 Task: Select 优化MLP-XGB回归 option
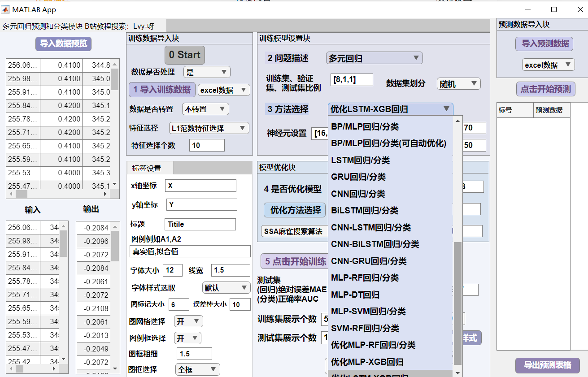point(367,362)
